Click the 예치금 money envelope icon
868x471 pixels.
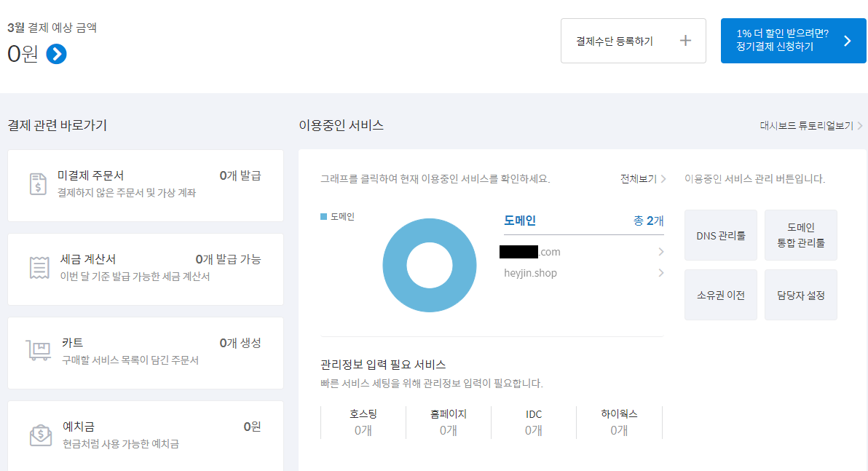(x=40, y=435)
